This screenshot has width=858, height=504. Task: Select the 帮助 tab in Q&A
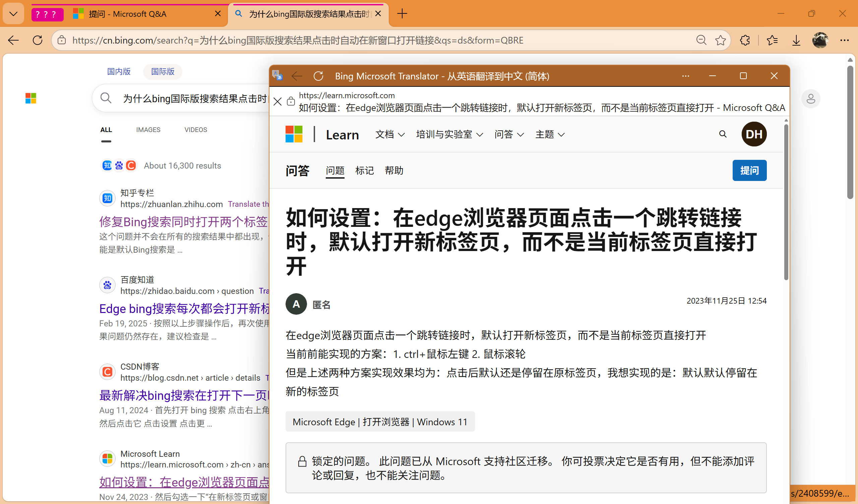pos(394,170)
